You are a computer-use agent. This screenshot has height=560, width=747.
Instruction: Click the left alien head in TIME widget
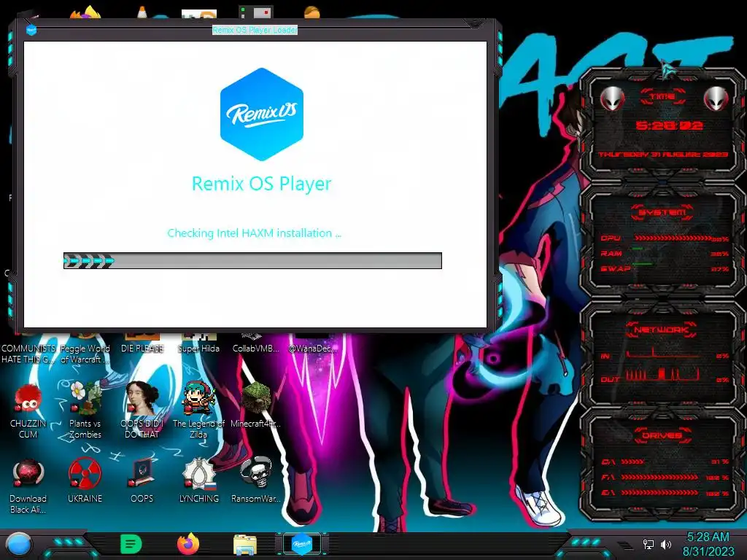pos(612,99)
